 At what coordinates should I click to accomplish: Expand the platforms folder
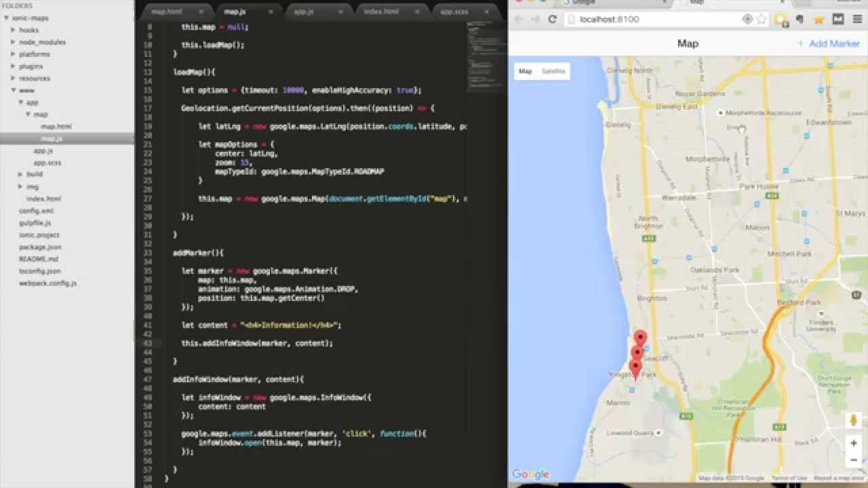13,54
